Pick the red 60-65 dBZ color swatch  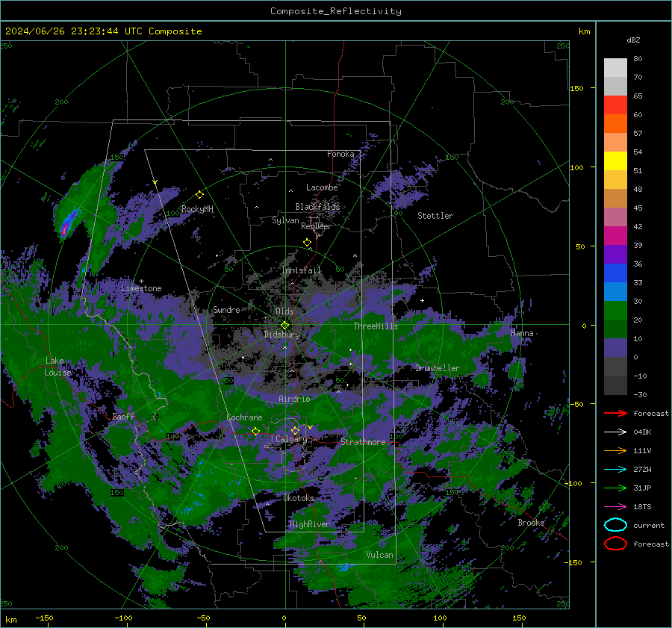coord(615,105)
